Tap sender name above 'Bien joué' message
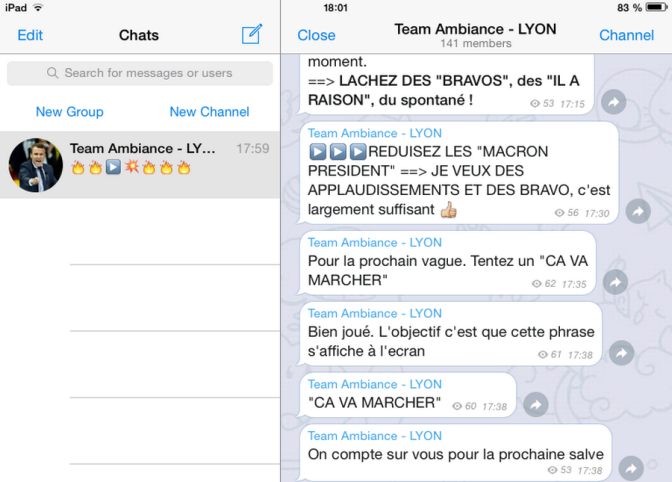 (375, 313)
